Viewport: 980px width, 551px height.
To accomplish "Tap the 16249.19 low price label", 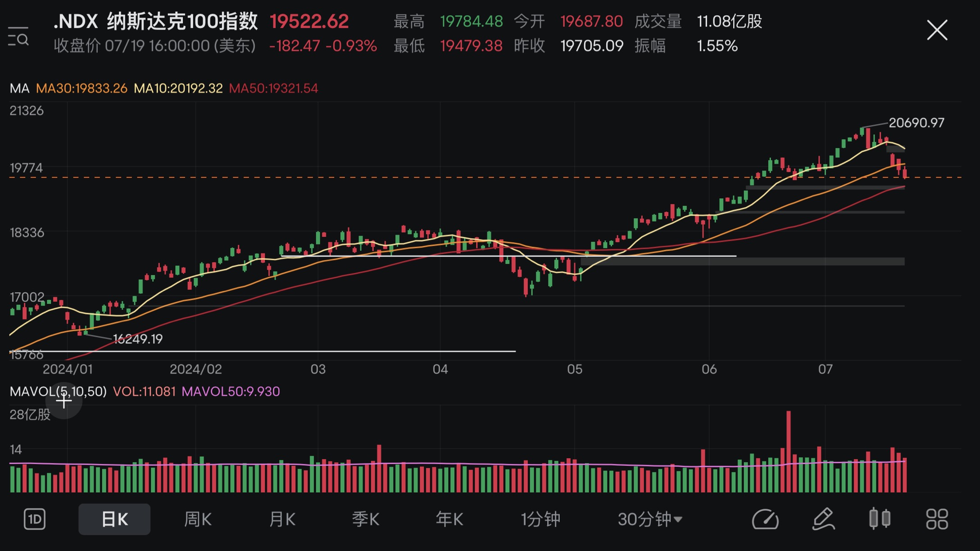I will click(138, 339).
